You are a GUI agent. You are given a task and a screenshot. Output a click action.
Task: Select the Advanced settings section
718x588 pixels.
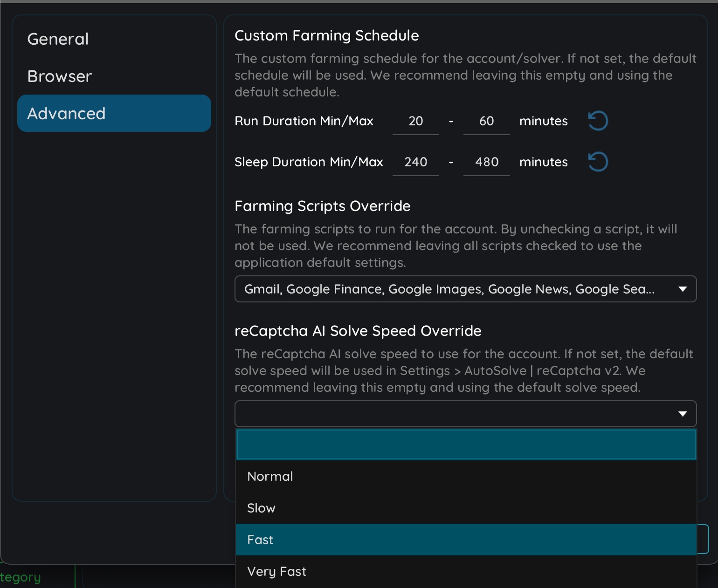tap(66, 113)
